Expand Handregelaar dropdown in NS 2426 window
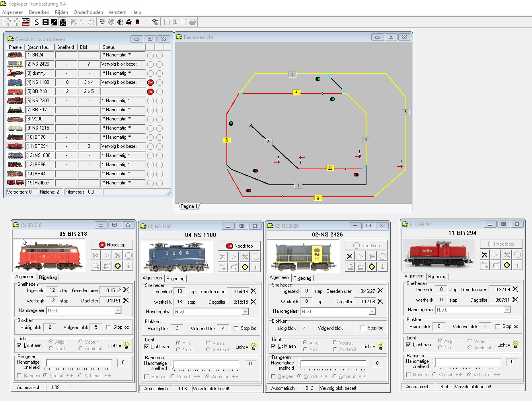532x401 pixels. (372, 311)
